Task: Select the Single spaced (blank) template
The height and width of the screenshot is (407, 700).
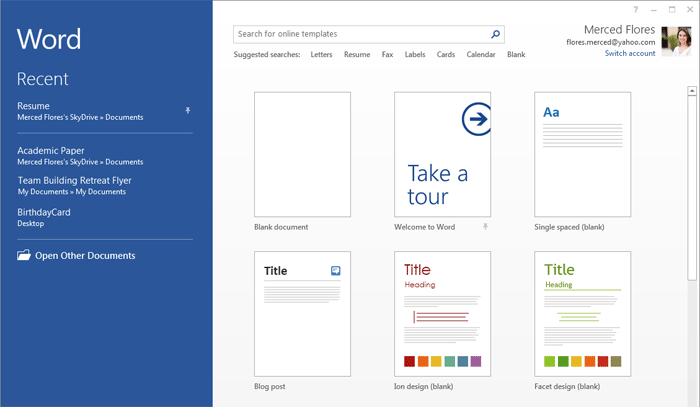Action: point(583,154)
